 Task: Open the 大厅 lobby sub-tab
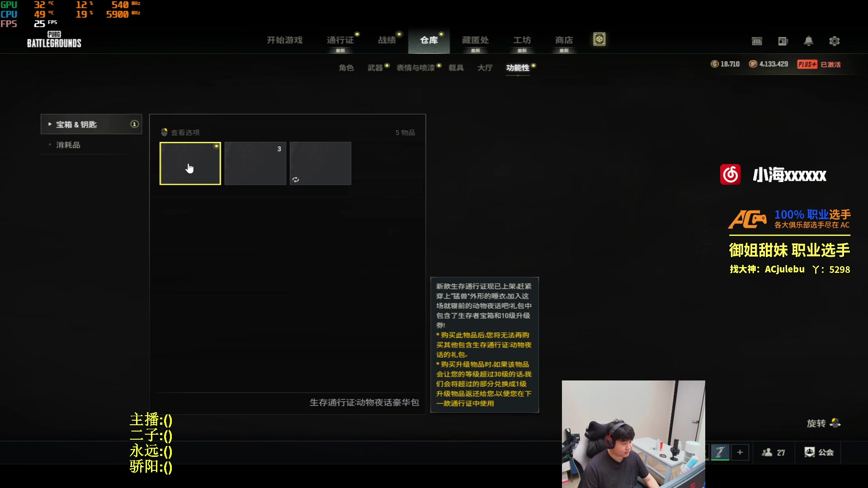(x=485, y=68)
